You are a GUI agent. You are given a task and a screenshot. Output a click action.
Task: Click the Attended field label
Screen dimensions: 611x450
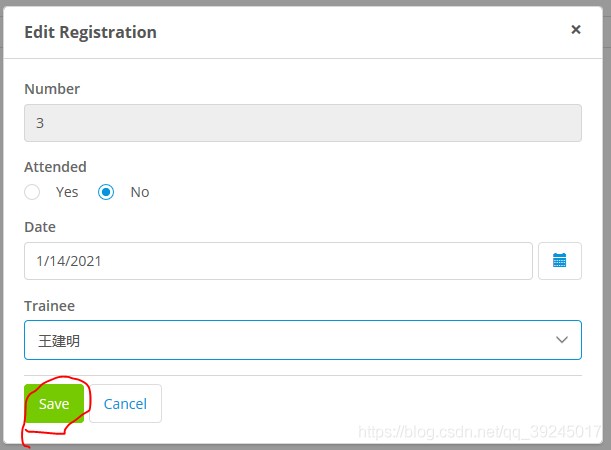click(x=55, y=167)
